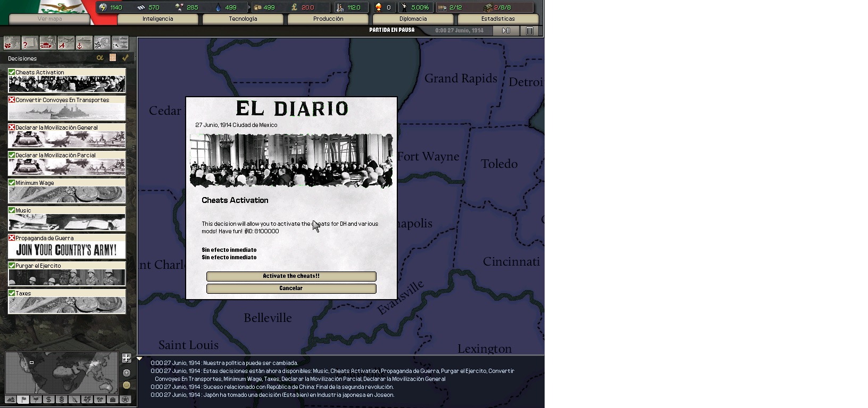Viewport: 868px width, 408px height.
Task: Open the land units (tank) list
Action: point(48,44)
